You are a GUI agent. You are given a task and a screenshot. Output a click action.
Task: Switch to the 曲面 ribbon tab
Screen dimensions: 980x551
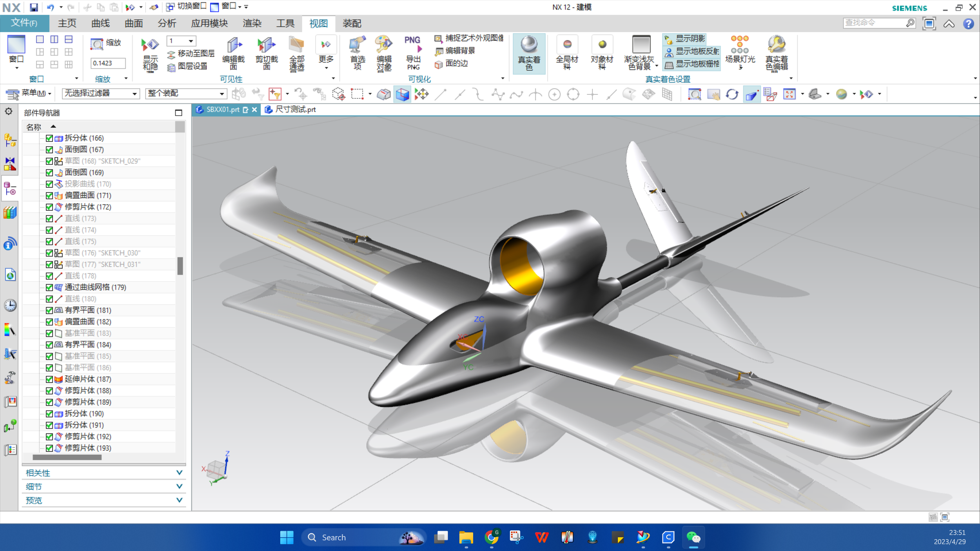(x=134, y=24)
